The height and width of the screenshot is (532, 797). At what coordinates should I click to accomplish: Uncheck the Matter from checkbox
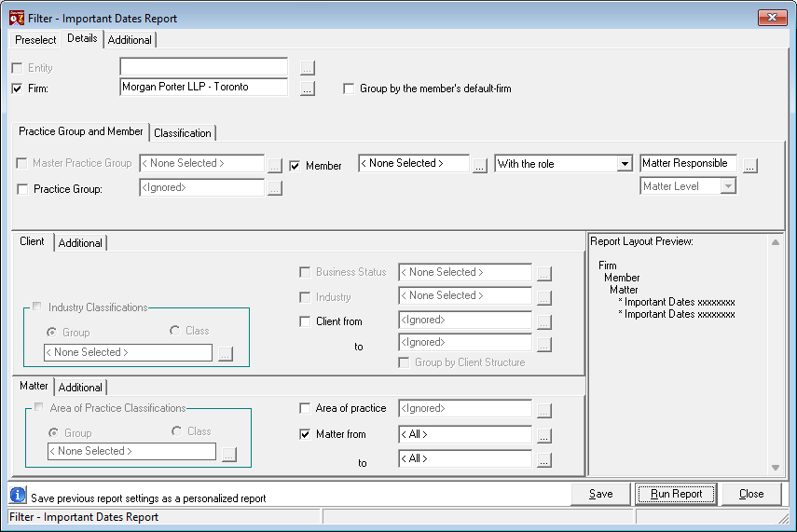click(305, 434)
